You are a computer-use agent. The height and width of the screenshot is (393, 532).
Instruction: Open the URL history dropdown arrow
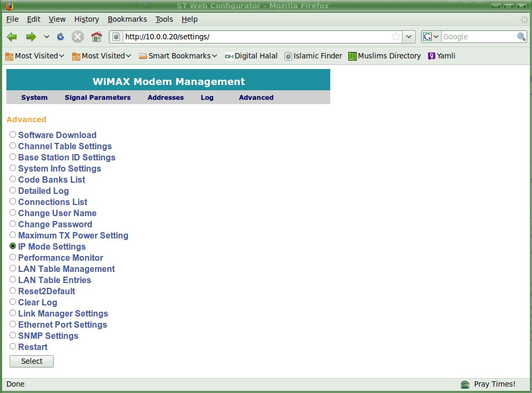coord(409,37)
